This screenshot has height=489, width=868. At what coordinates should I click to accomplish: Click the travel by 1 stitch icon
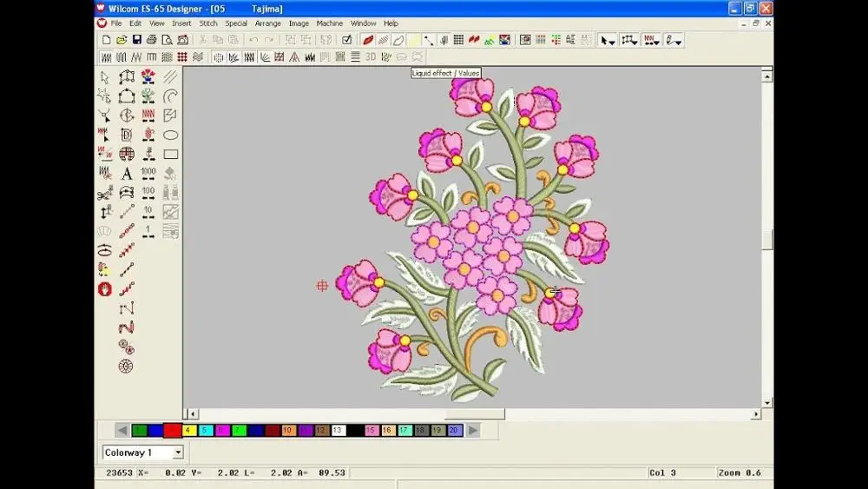click(148, 232)
